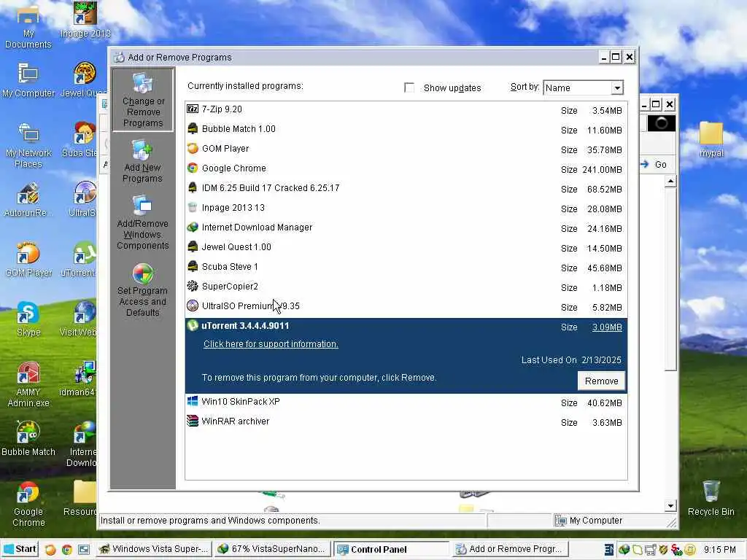Click the UltraISO Premium disc icon
Viewport: 747px width, 560px height.
(193, 306)
